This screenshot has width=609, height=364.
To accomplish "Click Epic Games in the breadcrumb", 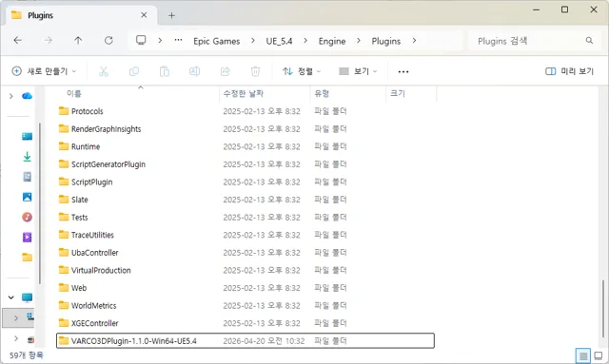I will coord(216,41).
